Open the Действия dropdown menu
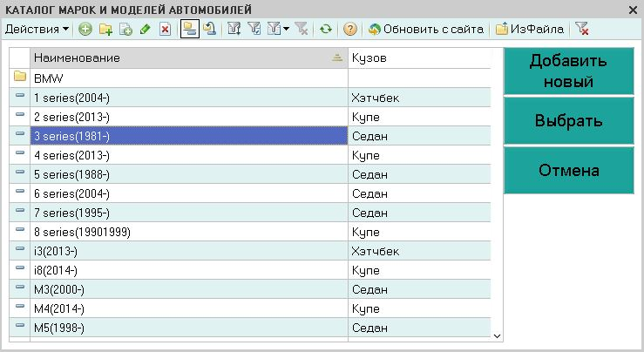 click(37, 29)
